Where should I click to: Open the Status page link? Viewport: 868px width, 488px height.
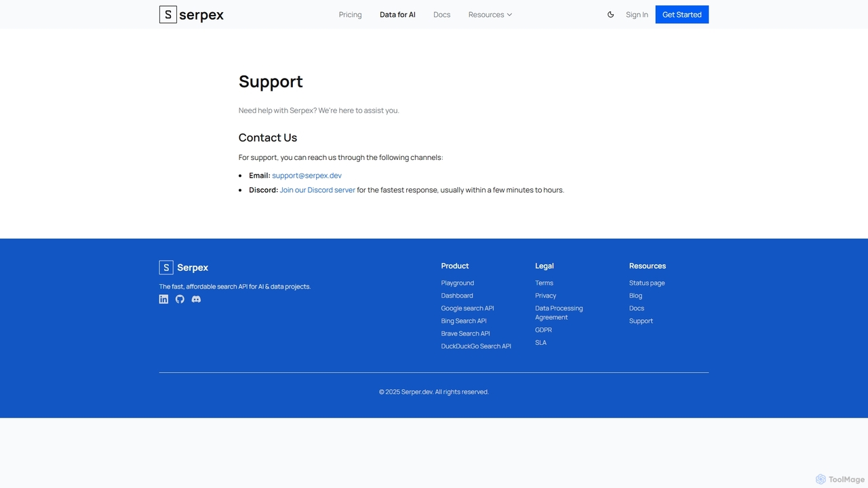[x=647, y=283]
